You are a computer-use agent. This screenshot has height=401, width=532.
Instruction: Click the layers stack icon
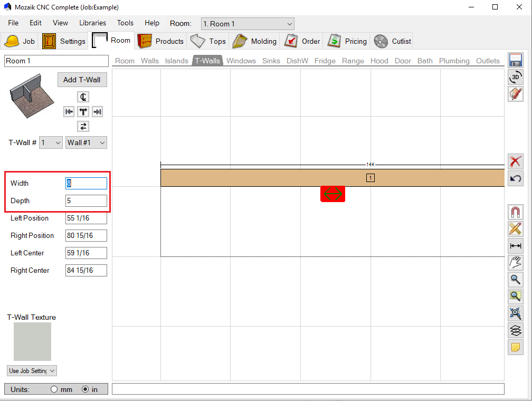516,330
